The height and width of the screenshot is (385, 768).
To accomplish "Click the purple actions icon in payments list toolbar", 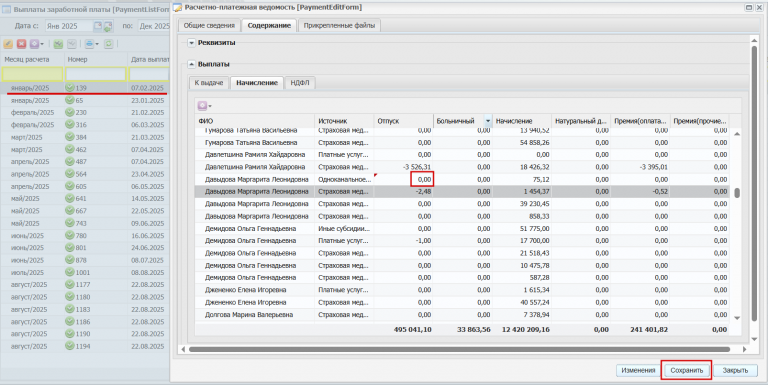I will point(34,44).
